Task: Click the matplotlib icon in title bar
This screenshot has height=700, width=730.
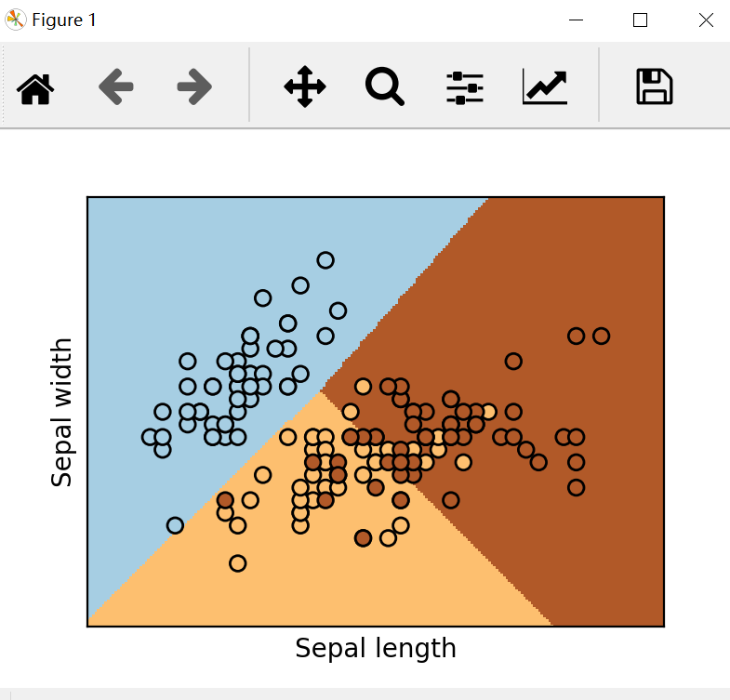Action: 16,20
